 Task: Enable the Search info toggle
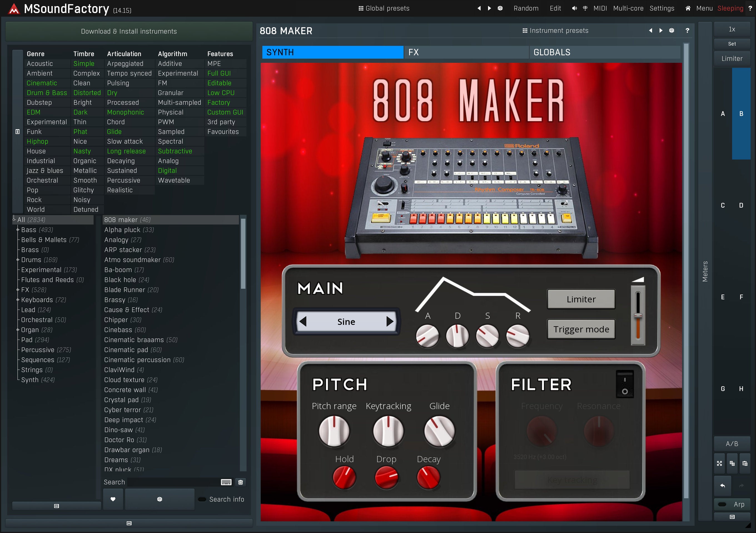202,499
